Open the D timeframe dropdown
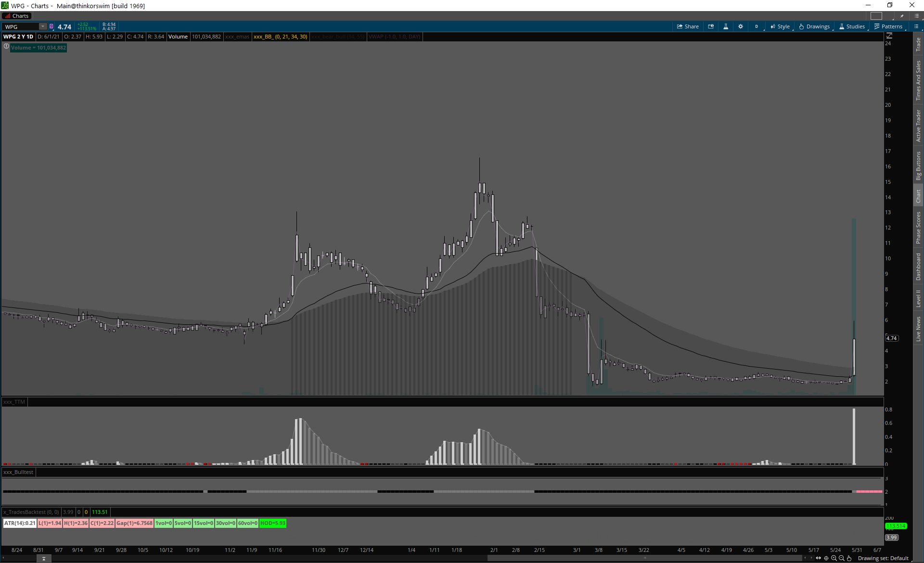The height and width of the screenshot is (563, 924). click(x=757, y=26)
